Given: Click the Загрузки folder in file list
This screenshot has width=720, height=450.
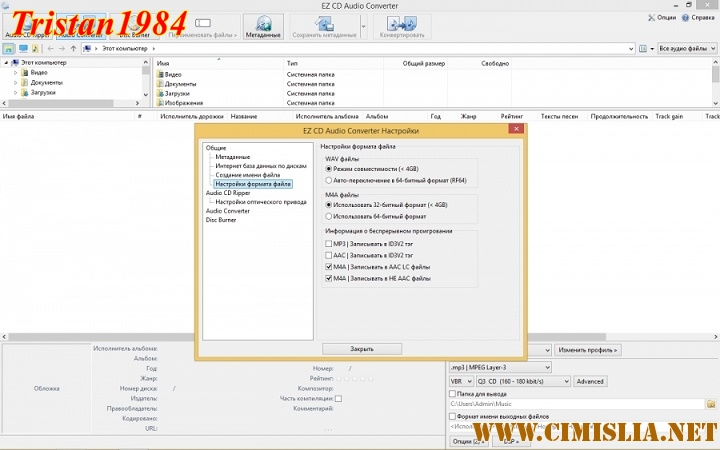Looking at the screenshot, I should (176, 93).
